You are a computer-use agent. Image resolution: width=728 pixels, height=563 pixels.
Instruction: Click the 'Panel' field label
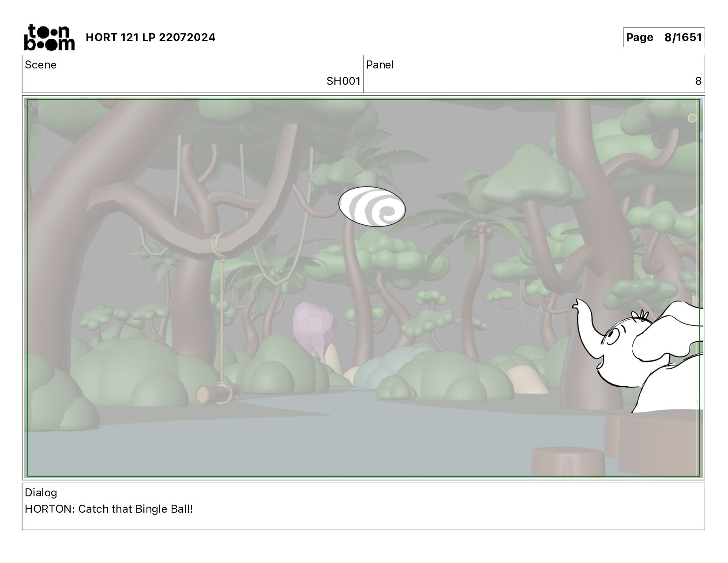[380, 65]
